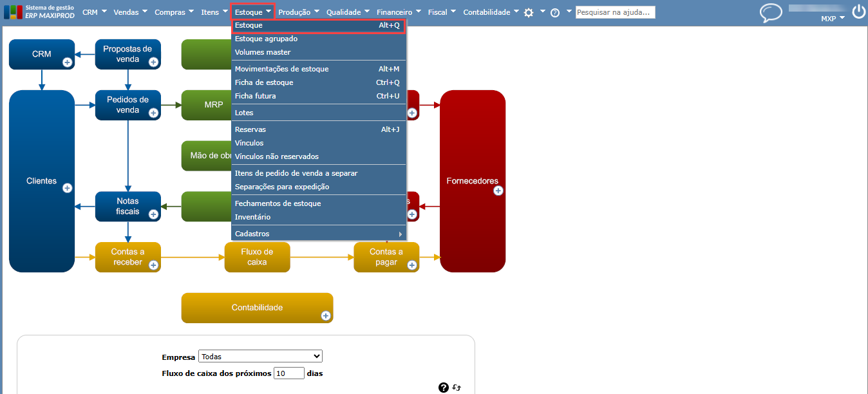
Task: Expand the plus icon on Contabilidade block
Action: pyautogui.click(x=326, y=315)
